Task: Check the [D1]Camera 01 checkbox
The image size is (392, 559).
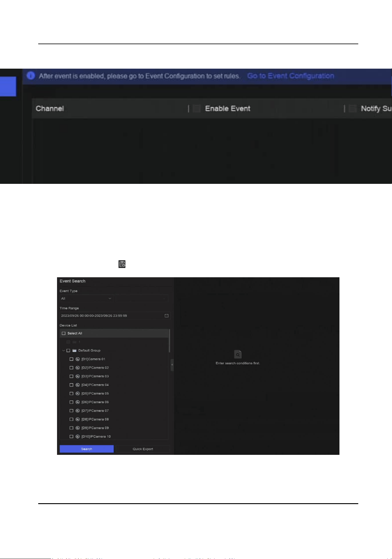Action: 71,359
